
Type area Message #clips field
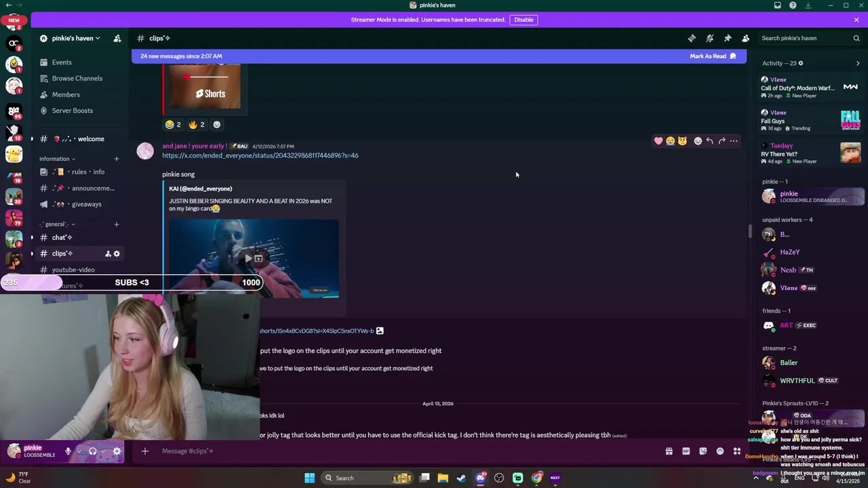click(x=407, y=451)
